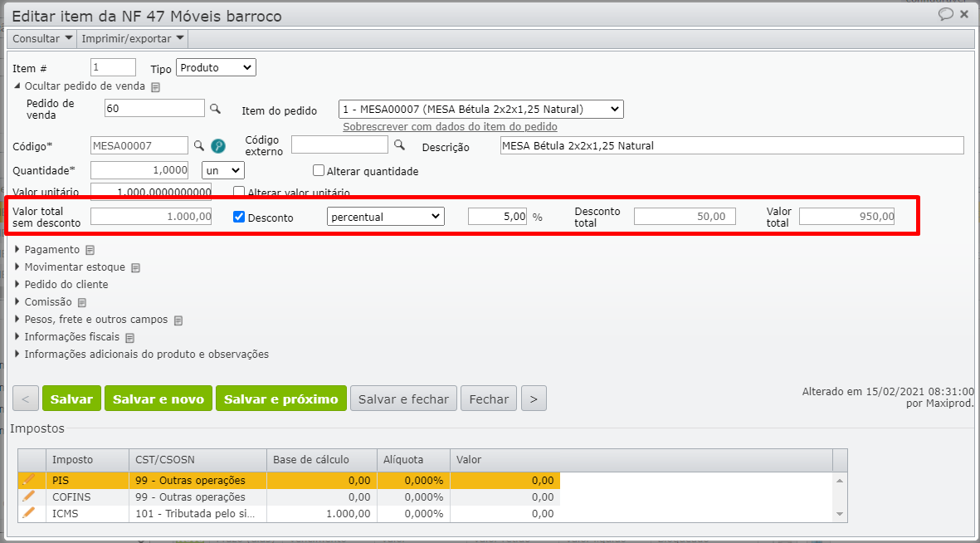Screen dimensions: 980x543
Task: Click the blue round icon next to Código
Action: pos(218,146)
